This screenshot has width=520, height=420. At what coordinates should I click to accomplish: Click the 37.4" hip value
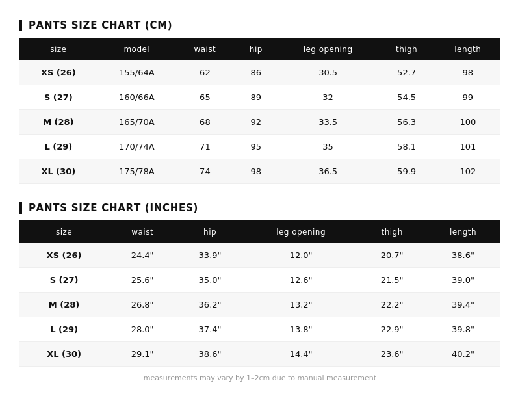click(x=210, y=330)
